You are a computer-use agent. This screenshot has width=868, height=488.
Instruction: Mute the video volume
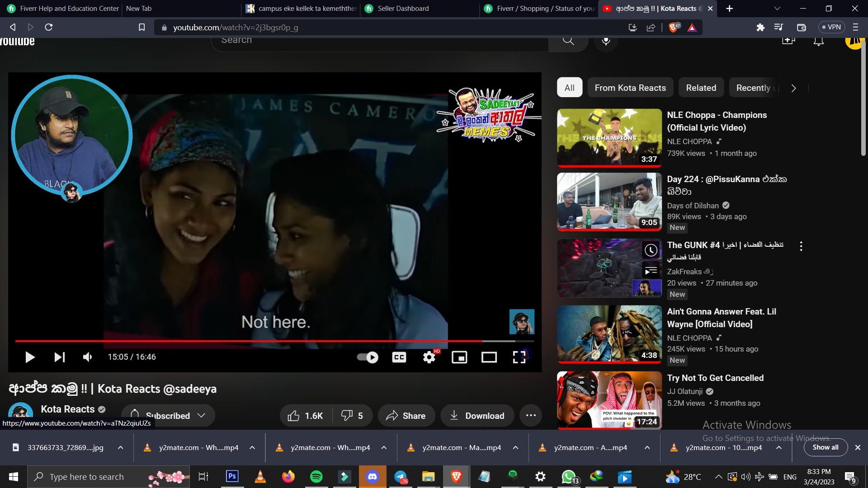click(88, 357)
